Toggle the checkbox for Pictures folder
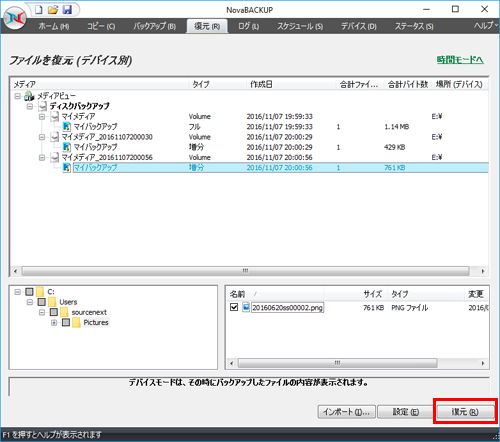This screenshot has height=442, width=500. pos(66,322)
